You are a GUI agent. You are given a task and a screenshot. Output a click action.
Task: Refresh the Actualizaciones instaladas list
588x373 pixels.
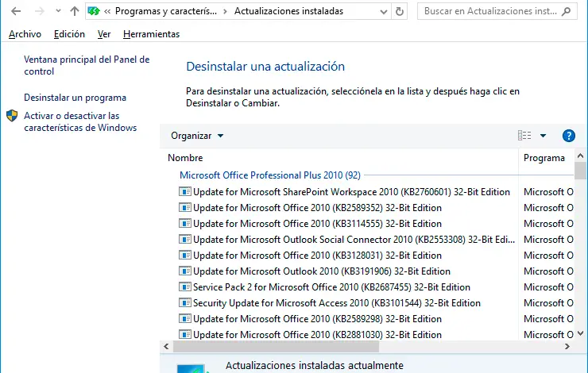[x=400, y=12]
